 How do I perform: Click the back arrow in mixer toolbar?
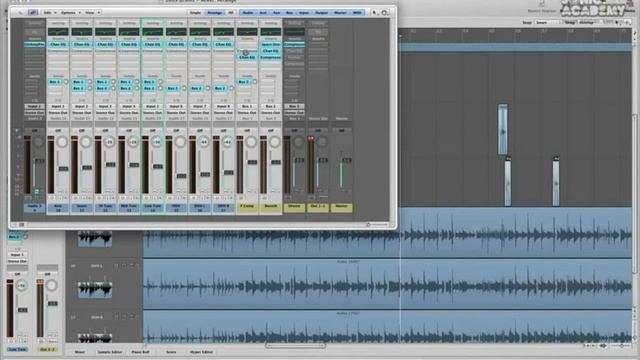(20, 13)
